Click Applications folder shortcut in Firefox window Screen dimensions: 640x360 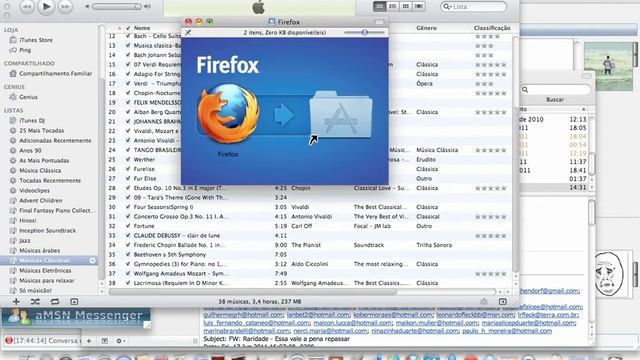coord(340,114)
